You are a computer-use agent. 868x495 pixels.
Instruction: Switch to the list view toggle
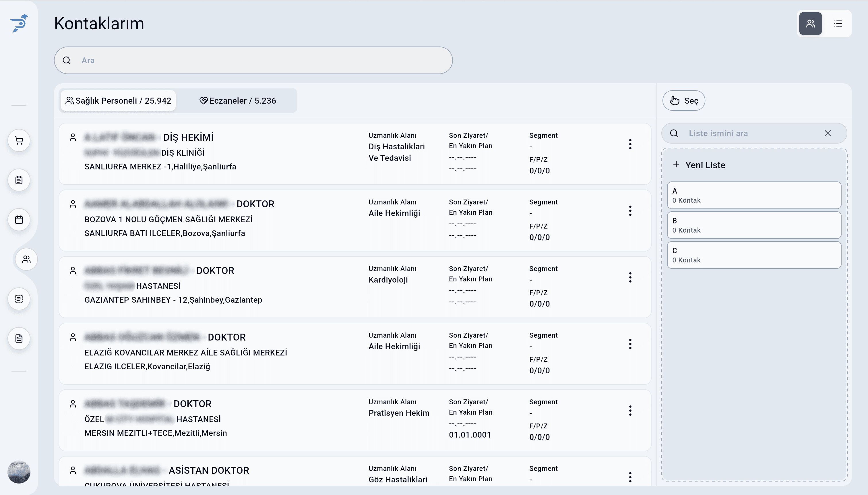838,24
